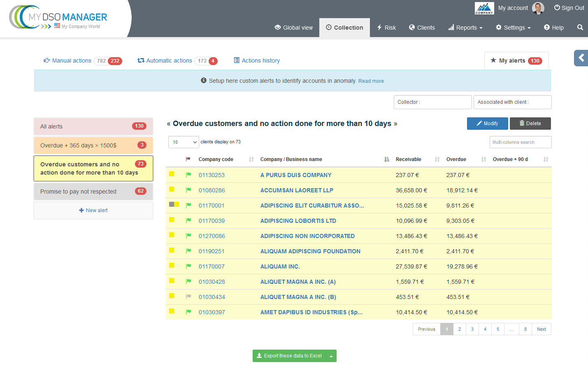Click the green flag for company 01130253

(188, 175)
